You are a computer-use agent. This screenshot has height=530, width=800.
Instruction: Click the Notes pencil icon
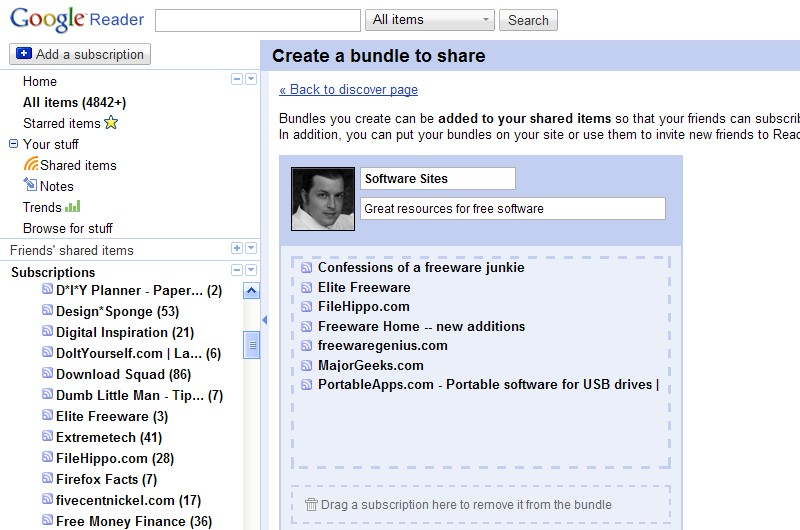[x=30, y=184]
